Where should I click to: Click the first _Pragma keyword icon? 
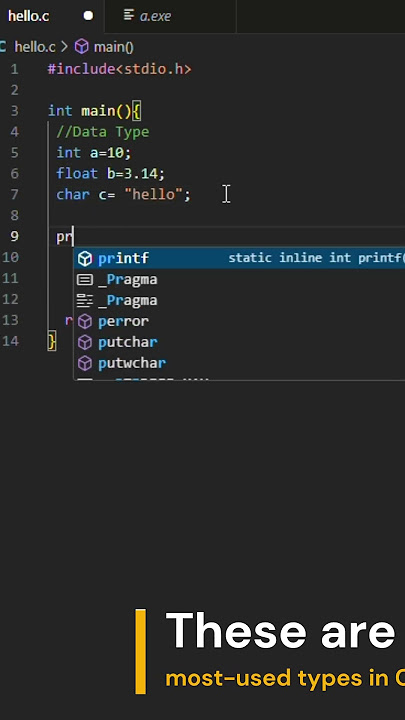point(85,280)
